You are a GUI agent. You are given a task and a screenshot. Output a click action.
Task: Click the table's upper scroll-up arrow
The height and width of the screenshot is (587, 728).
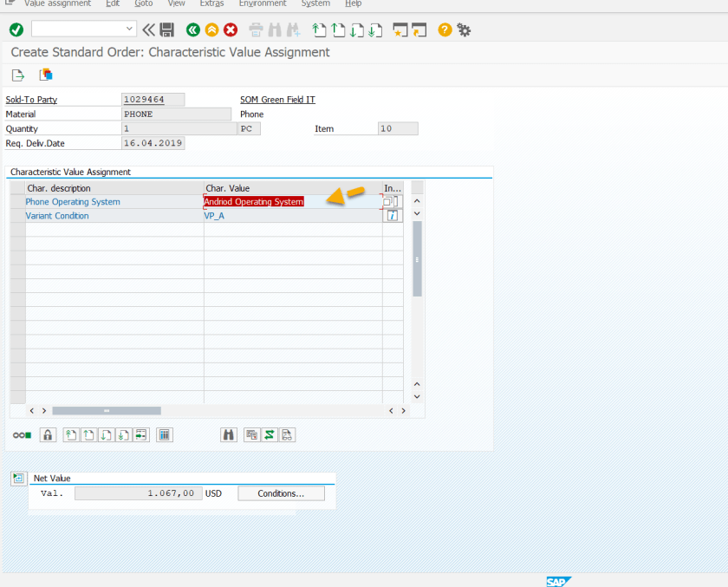click(x=417, y=201)
